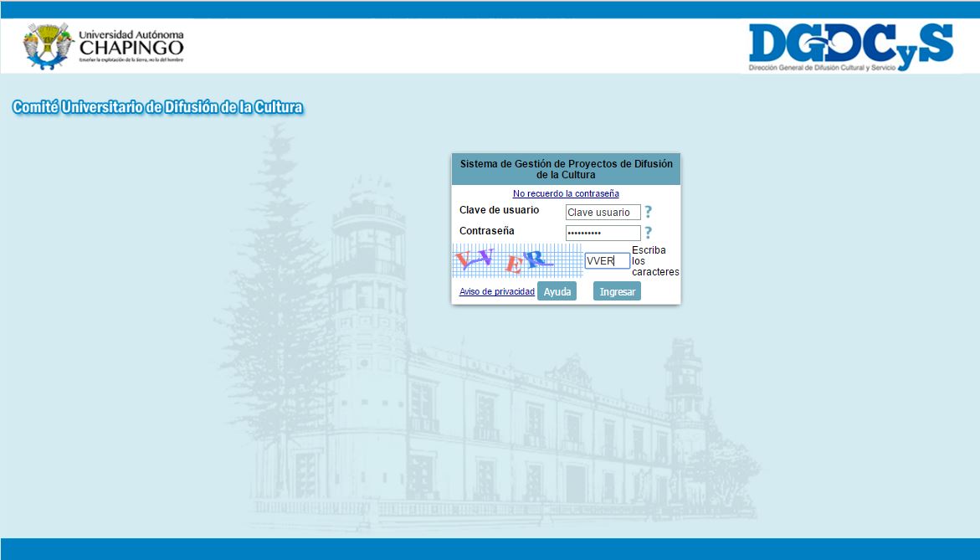Image resolution: width=980 pixels, height=560 pixels.
Task: Focus the Contraseña password field
Action: tap(603, 233)
